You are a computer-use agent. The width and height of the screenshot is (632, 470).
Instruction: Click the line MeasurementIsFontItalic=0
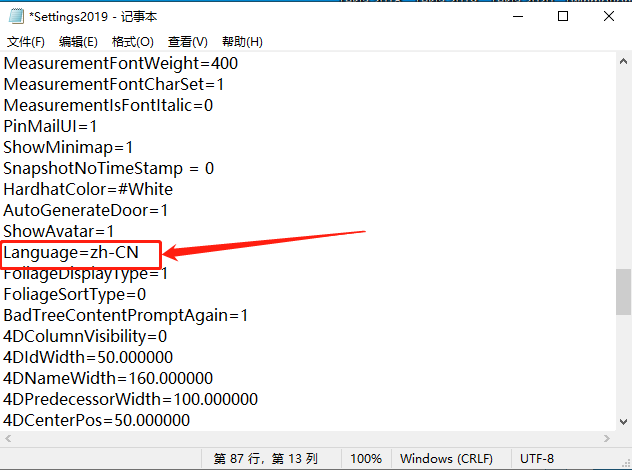pyautogui.click(x=108, y=105)
